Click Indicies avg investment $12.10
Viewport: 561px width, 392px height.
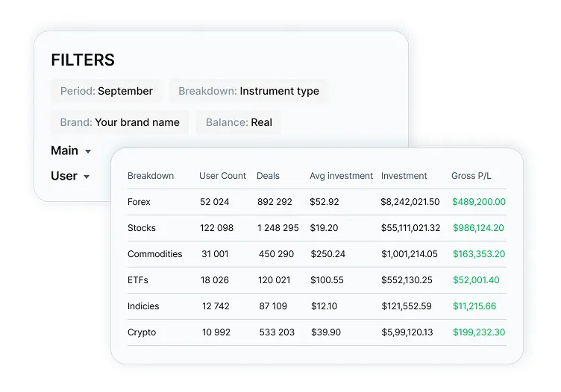click(325, 306)
